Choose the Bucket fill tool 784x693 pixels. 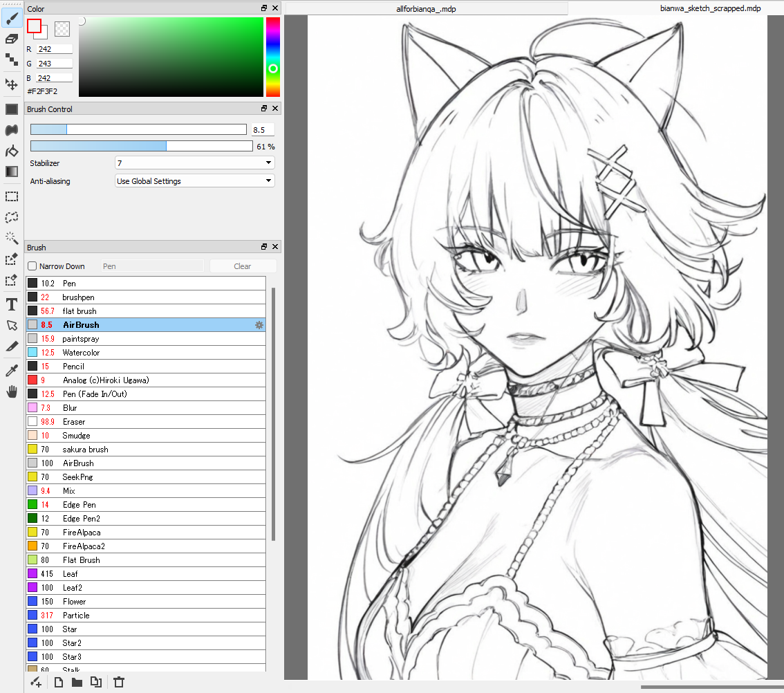[x=11, y=151]
